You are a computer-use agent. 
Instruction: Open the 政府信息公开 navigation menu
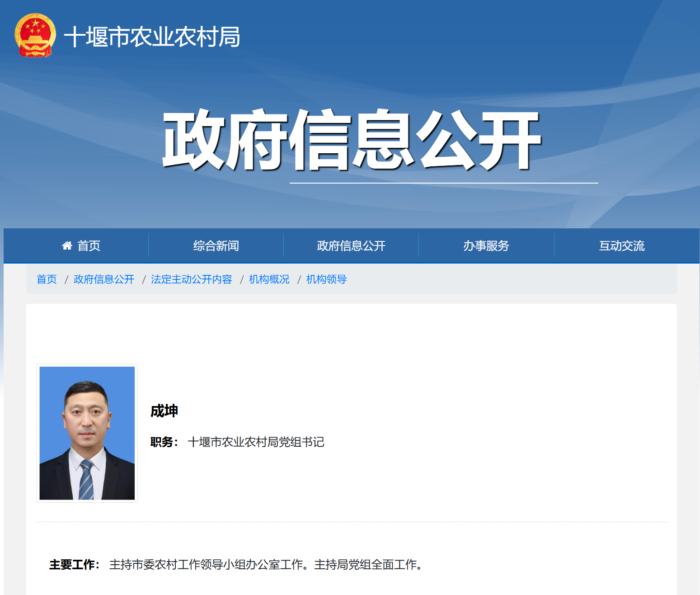click(x=351, y=246)
